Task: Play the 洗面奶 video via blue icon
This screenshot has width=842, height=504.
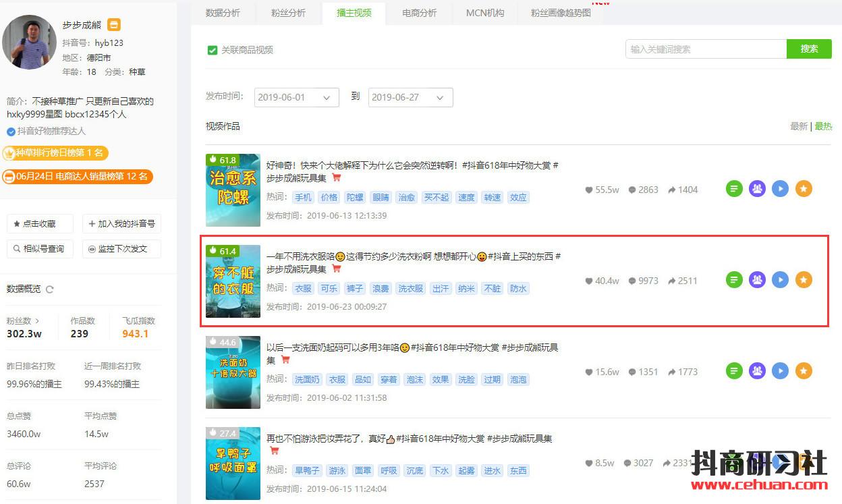Action: (780, 370)
